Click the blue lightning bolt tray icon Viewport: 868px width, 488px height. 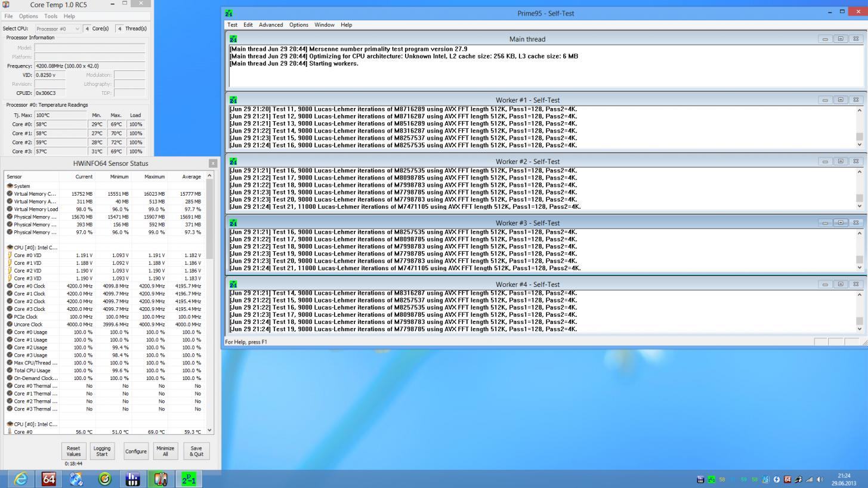[x=777, y=480]
